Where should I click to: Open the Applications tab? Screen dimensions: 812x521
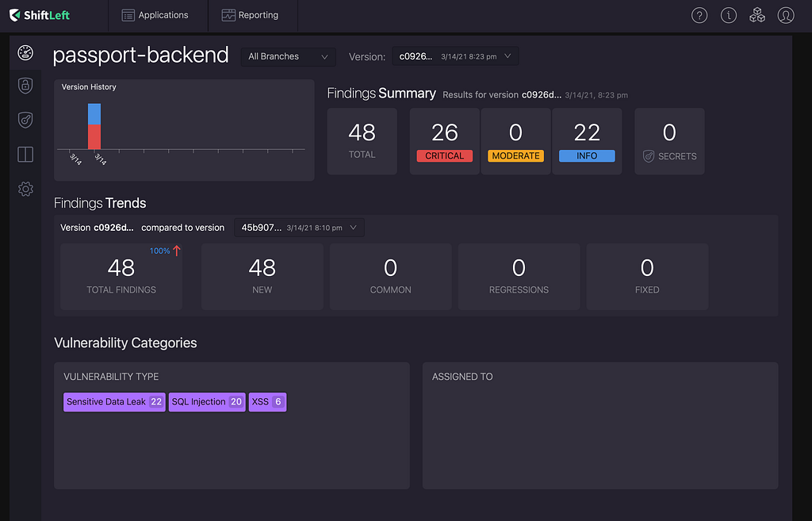point(155,15)
